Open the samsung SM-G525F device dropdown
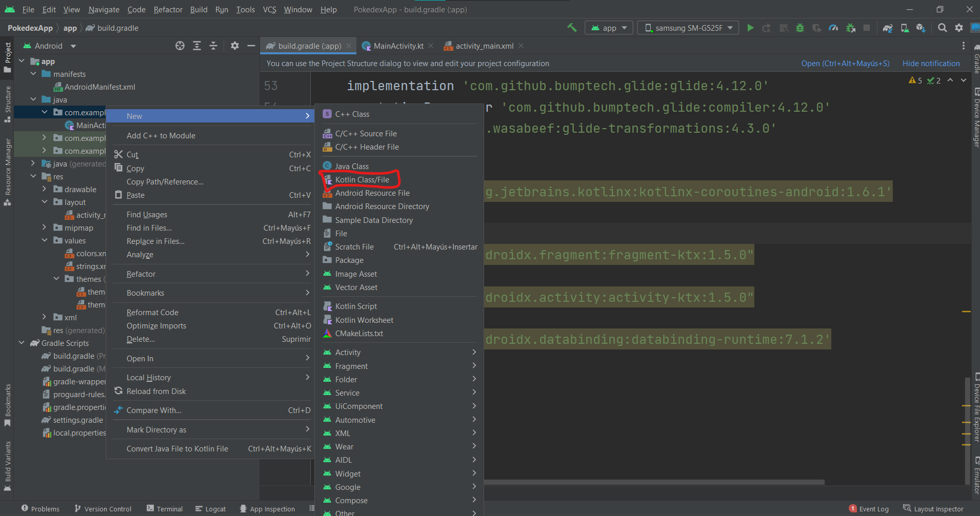 (688, 28)
